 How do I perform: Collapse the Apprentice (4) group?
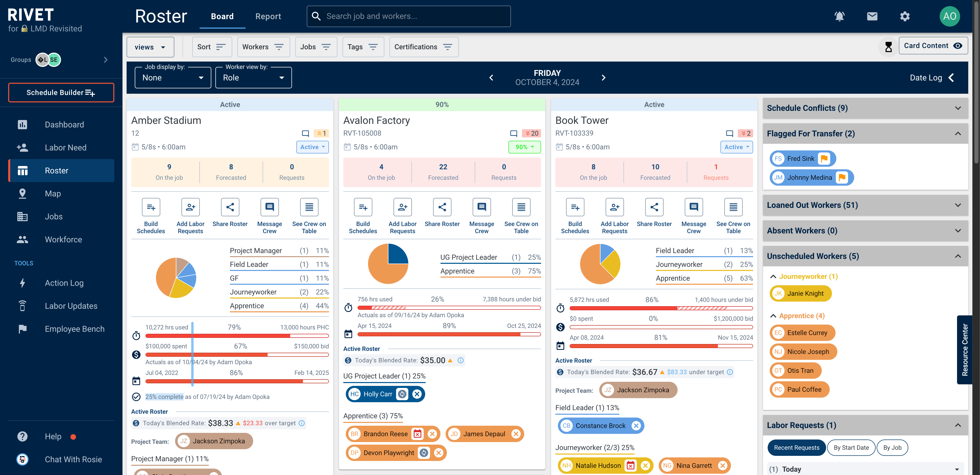point(773,316)
